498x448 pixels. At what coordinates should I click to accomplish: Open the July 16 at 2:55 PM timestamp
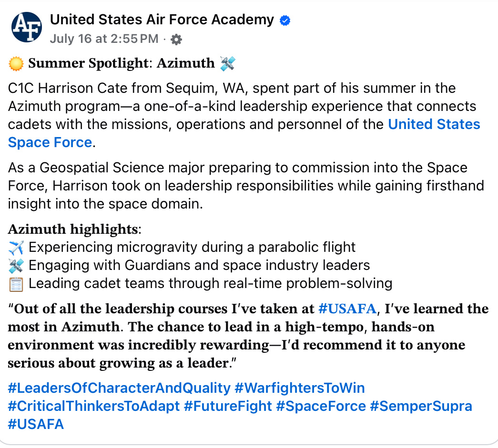point(104,39)
